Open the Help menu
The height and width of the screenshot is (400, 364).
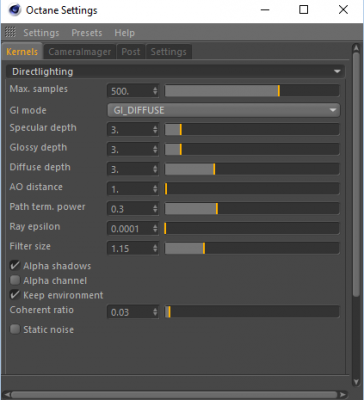124,33
